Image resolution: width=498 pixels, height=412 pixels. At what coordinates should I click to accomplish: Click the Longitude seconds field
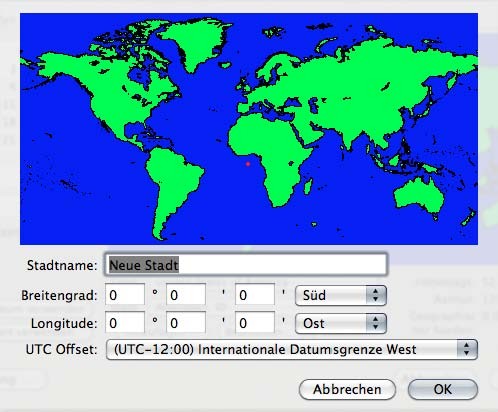click(255, 322)
